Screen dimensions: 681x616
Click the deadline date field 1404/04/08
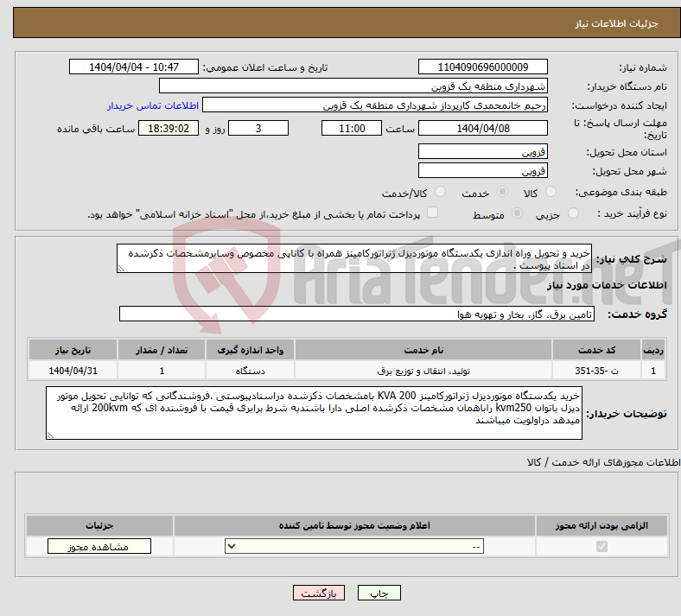483,128
